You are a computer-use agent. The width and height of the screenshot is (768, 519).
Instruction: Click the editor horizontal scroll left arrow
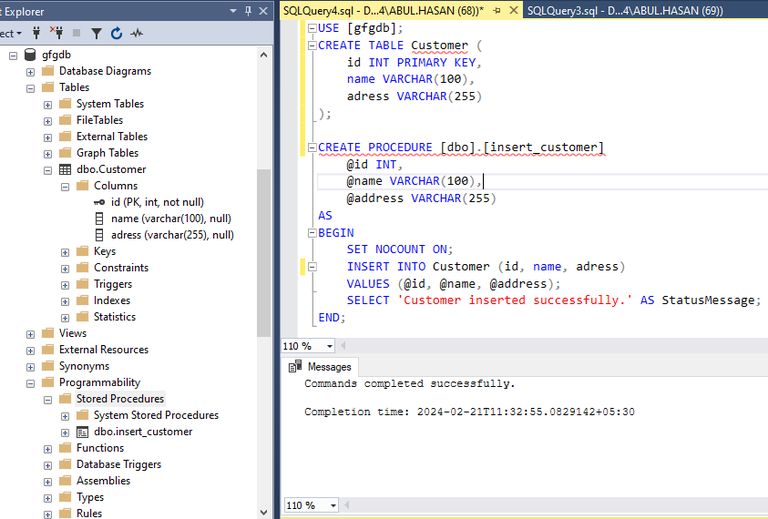tap(343, 346)
